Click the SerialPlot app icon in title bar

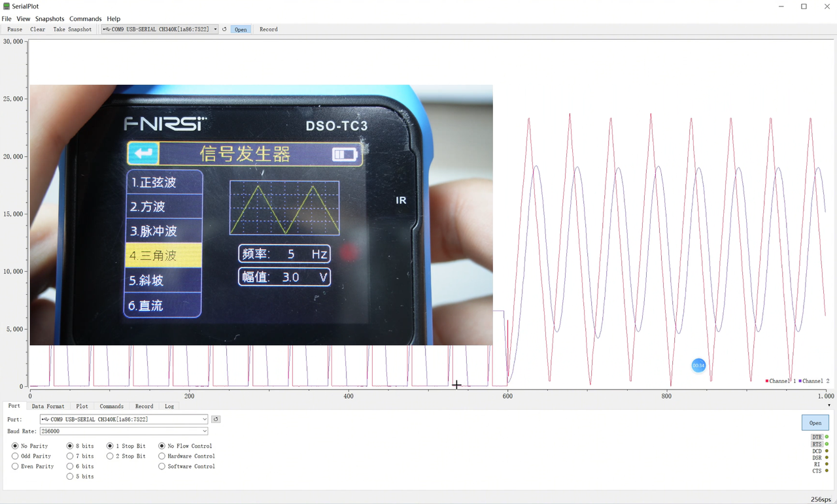pyautogui.click(x=6, y=6)
